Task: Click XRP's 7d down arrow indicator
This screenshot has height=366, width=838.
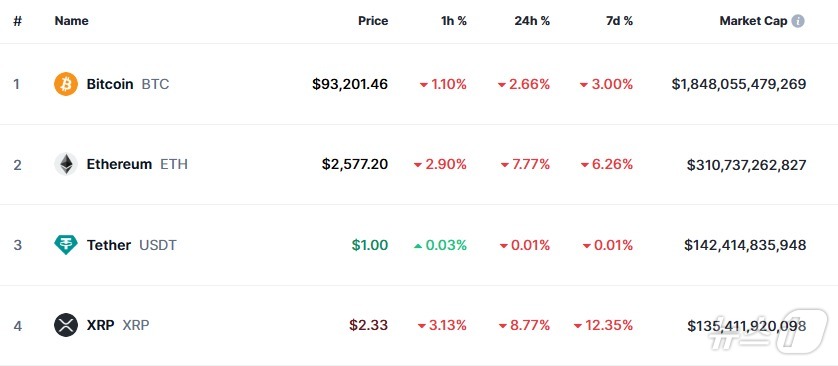Action: tap(578, 325)
